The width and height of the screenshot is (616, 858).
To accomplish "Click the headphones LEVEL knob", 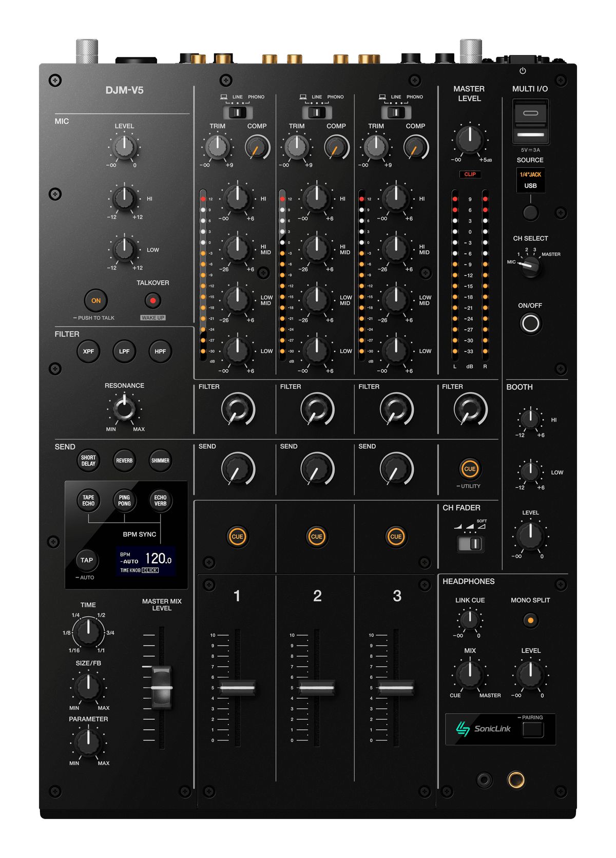I will (530, 675).
